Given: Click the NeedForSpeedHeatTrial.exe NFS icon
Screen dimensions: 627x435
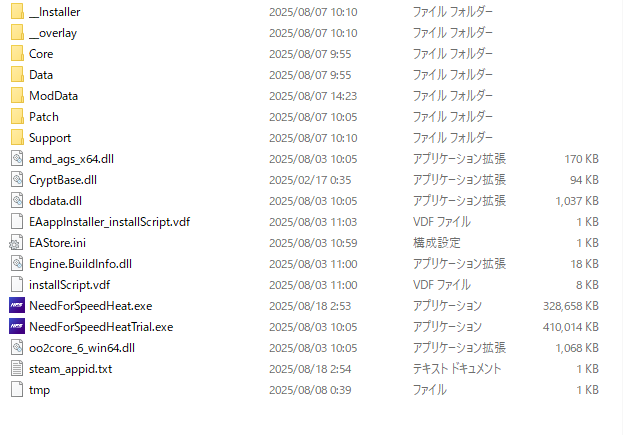Looking at the screenshot, I should [x=17, y=327].
